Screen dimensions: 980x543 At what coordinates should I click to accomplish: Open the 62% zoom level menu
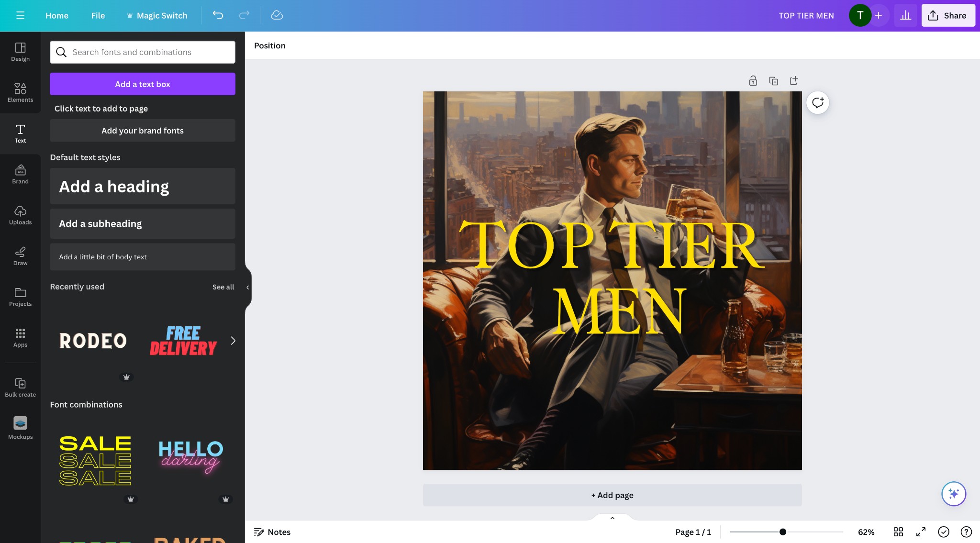(866, 532)
